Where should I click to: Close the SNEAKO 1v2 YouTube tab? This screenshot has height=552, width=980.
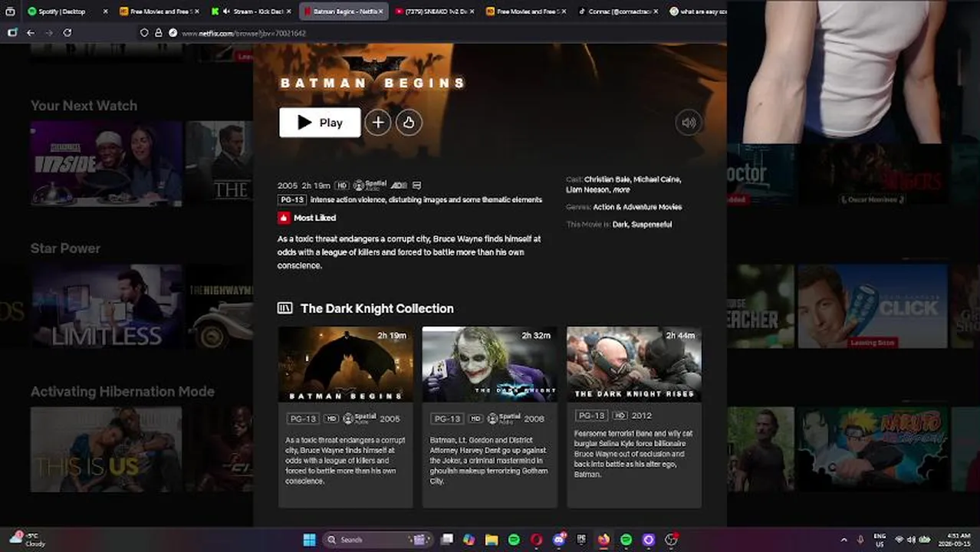pyautogui.click(x=471, y=11)
